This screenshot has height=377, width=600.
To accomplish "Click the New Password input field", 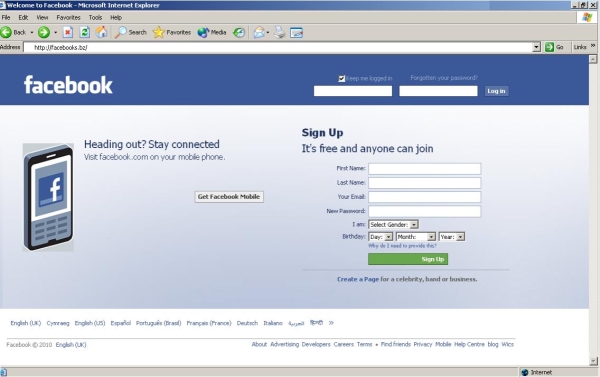I will pyautogui.click(x=424, y=211).
